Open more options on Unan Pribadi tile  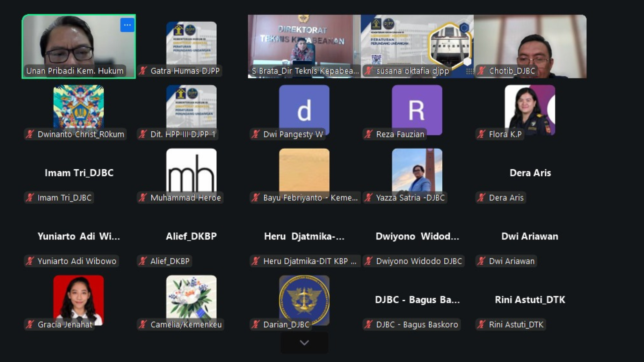tap(127, 25)
